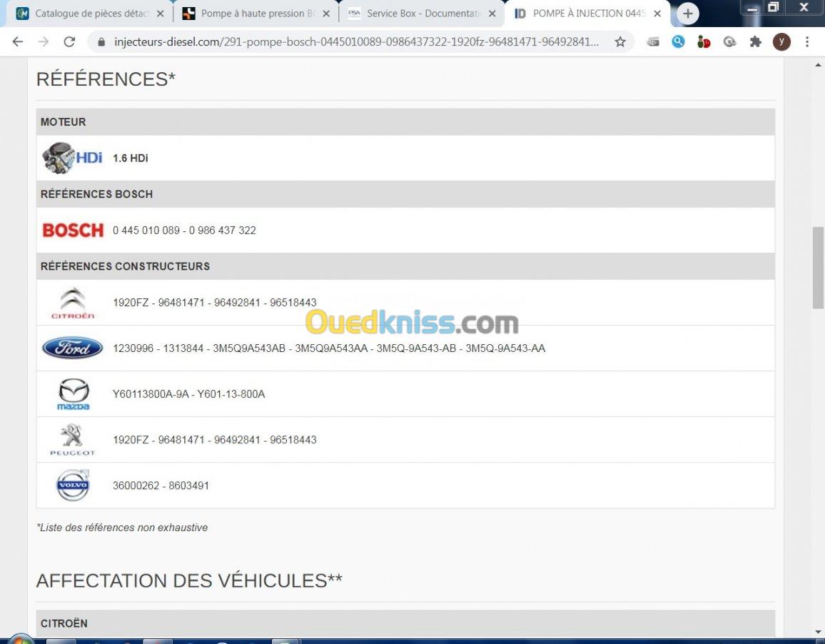The image size is (825, 644).
Task: Click Mazda reference Y60113800A-9A
Action: 151,394
